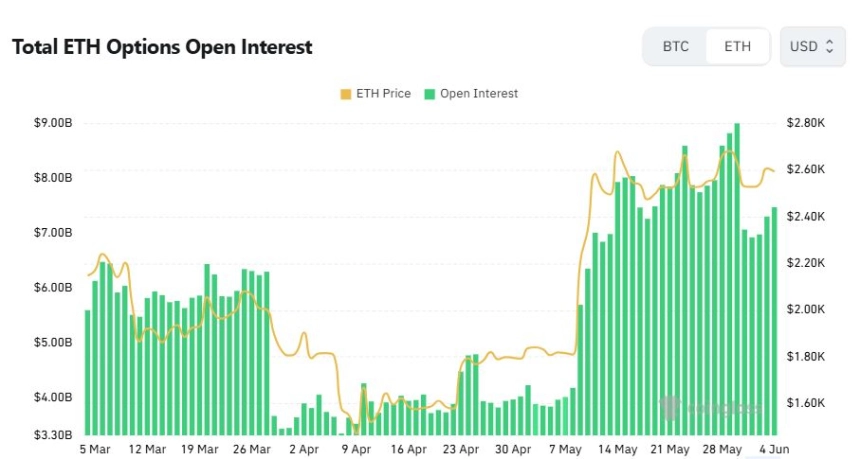The height and width of the screenshot is (459, 860).
Task: Click the 14 May date label
Action: click(618, 449)
